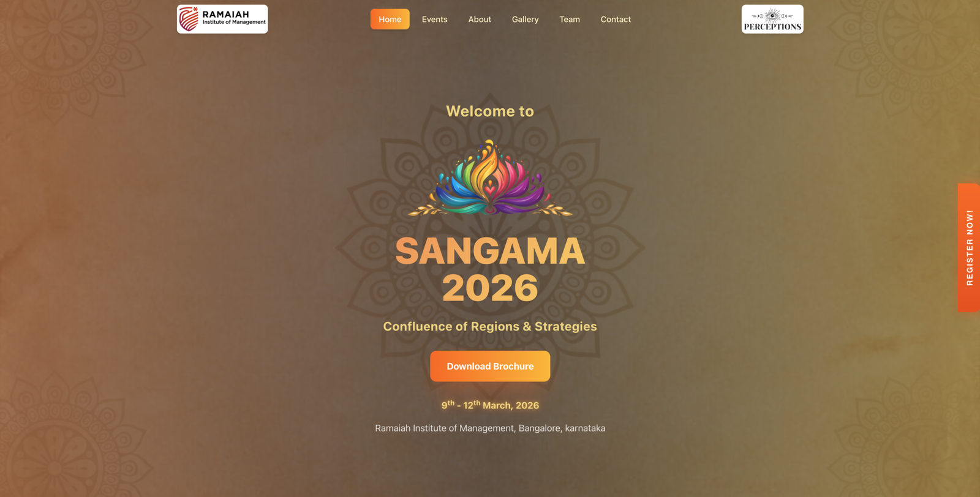Click the PERCEPTIONS wordmark text
Image resolution: width=980 pixels, height=497 pixels.
pos(772,26)
